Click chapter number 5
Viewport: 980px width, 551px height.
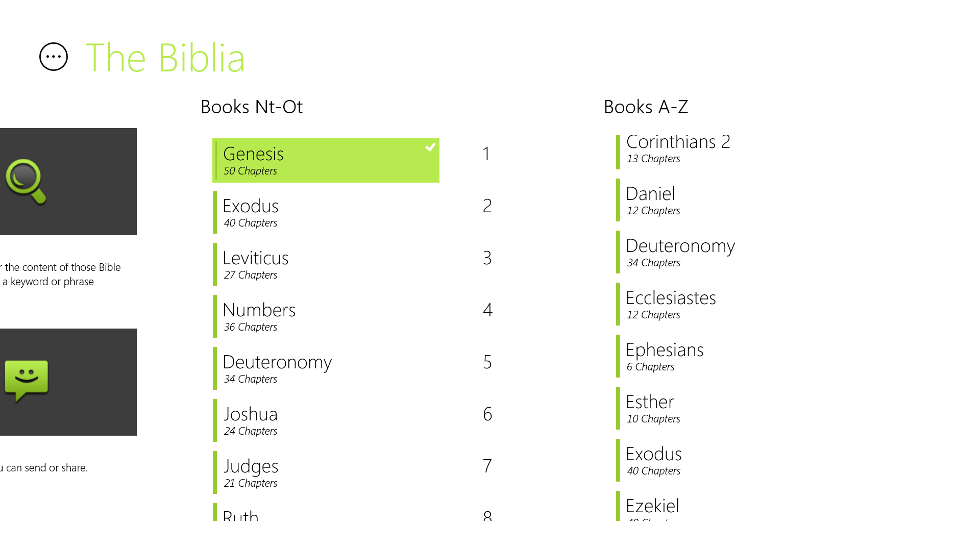point(487,362)
